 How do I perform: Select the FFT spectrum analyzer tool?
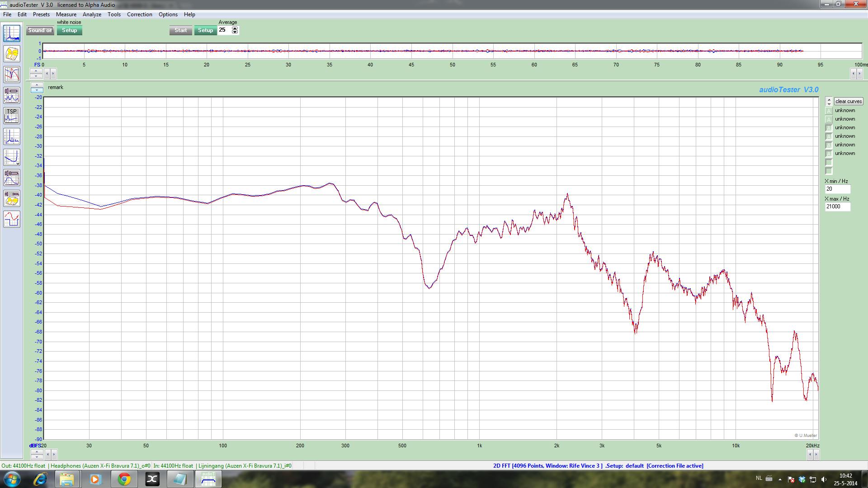[x=12, y=33]
